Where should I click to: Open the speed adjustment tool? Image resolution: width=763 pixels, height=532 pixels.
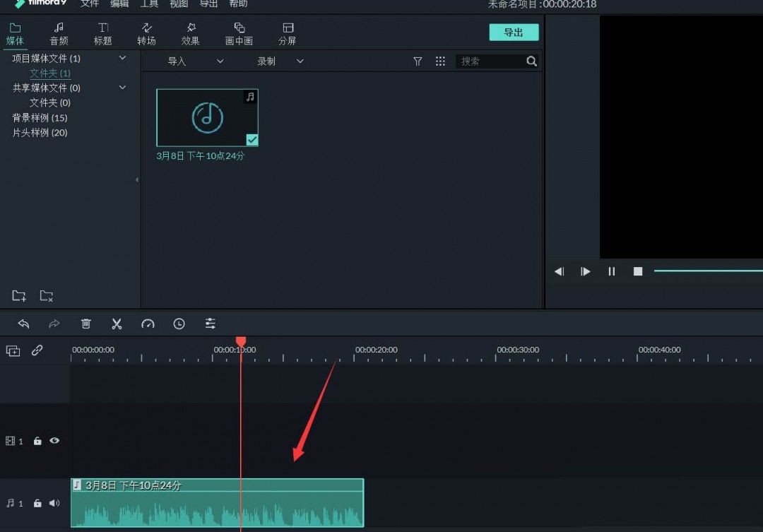pyautogui.click(x=148, y=323)
